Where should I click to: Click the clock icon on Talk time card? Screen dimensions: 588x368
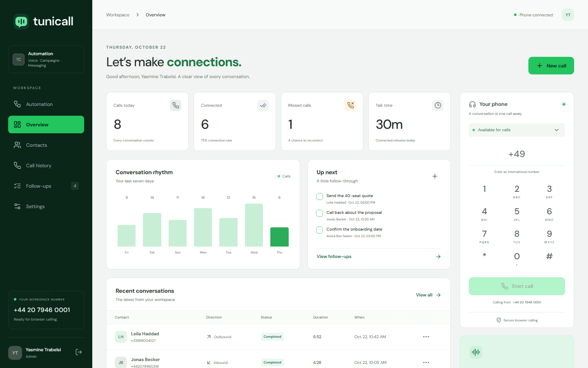point(438,105)
